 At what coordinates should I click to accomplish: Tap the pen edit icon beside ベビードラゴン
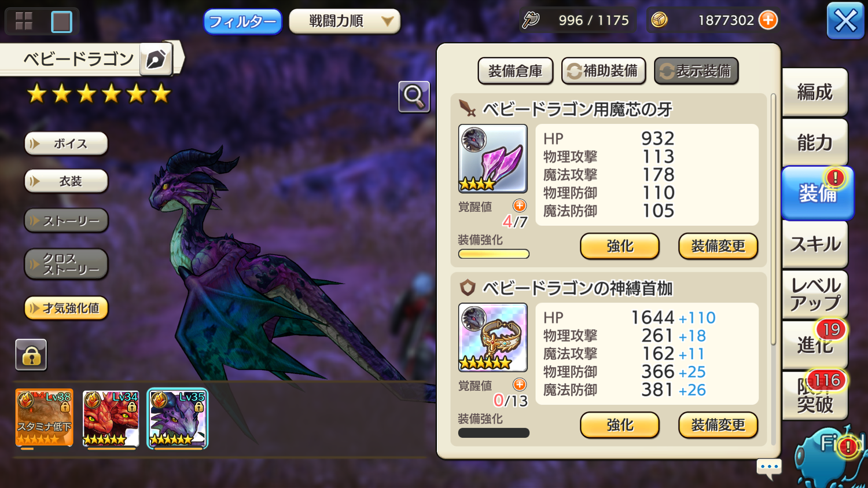tap(156, 59)
